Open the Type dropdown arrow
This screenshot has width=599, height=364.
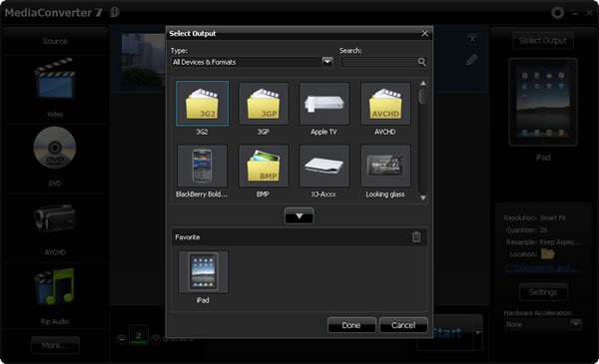327,62
